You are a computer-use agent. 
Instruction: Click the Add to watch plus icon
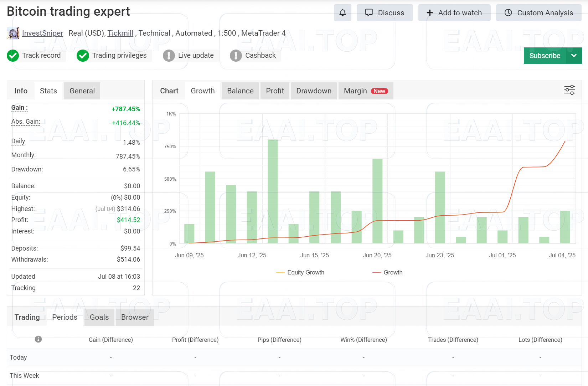point(429,12)
